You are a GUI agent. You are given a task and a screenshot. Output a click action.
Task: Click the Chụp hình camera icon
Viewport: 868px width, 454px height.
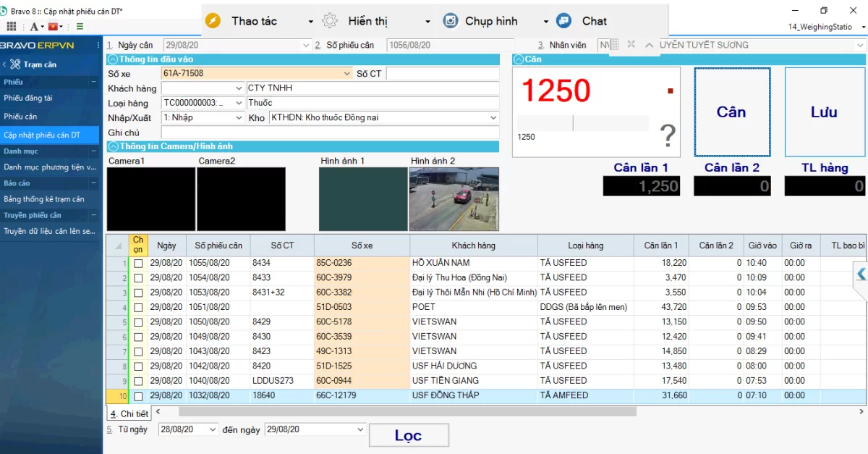click(451, 21)
